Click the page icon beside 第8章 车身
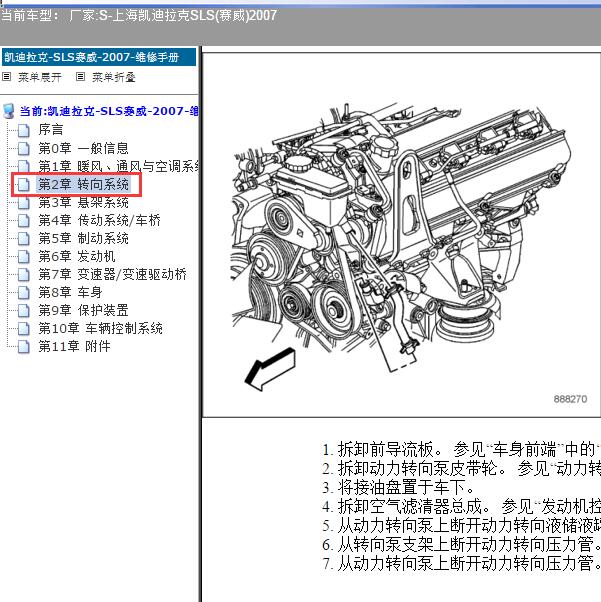This screenshot has height=602, width=601. coord(24,293)
